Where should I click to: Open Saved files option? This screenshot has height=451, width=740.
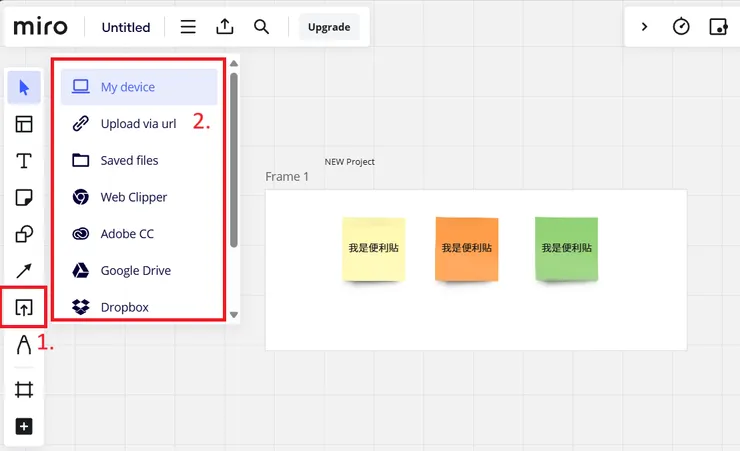click(139, 160)
